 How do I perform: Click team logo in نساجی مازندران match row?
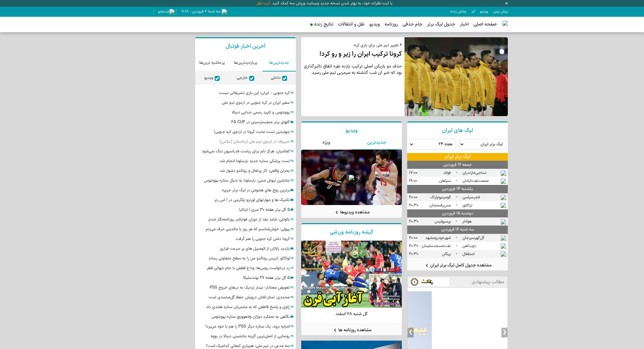pos(503,173)
